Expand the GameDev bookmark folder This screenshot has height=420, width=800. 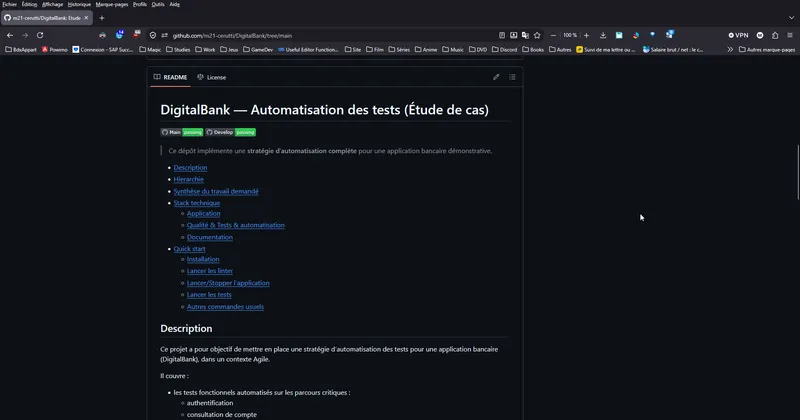(x=258, y=50)
